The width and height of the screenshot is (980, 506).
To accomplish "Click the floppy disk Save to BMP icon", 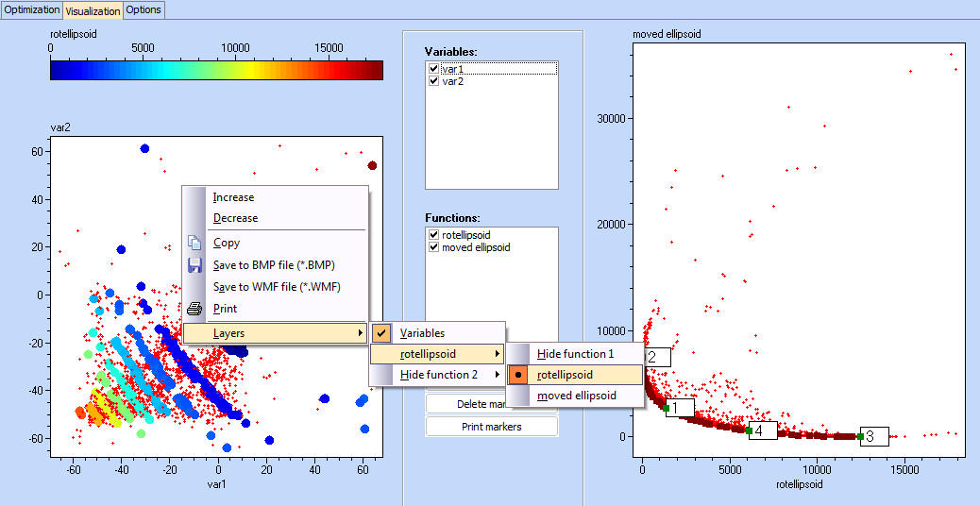I will click(195, 265).
